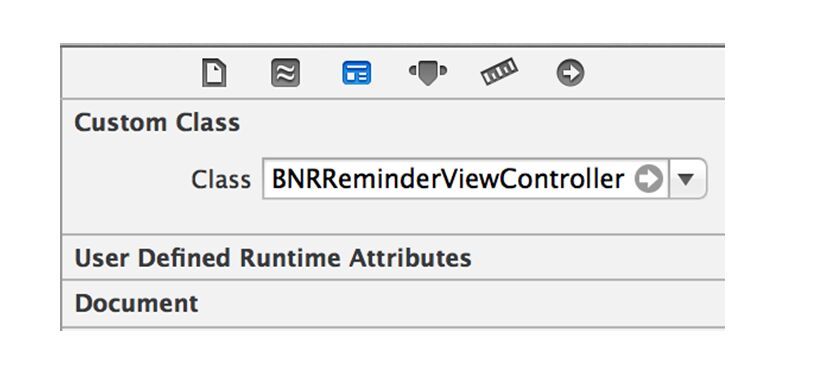This screenshot has height=373, width=821.
Task: Show the Quick Help inspector
Action: click(285, 73)
